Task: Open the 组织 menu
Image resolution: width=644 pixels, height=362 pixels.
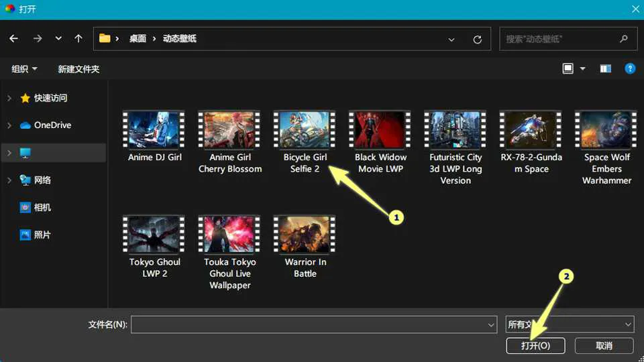Action: pos(24,69)
